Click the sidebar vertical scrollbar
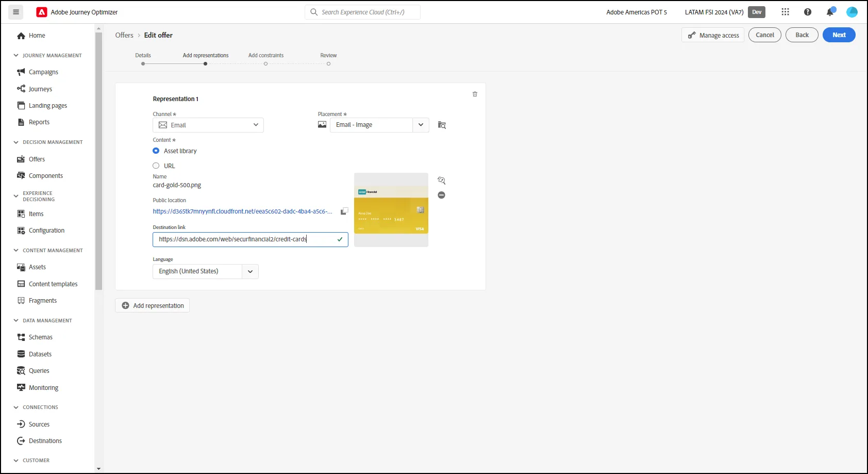The height and width of the screenshot is (474, 868). 98,160
